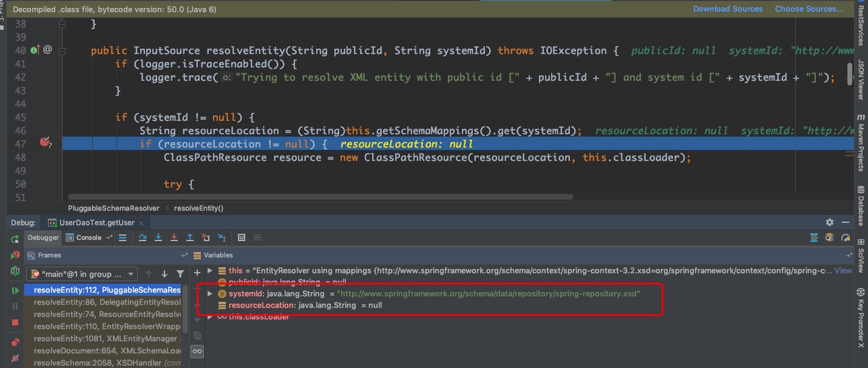
Task: Click the red Stop debugging icon
Action: 15,322
